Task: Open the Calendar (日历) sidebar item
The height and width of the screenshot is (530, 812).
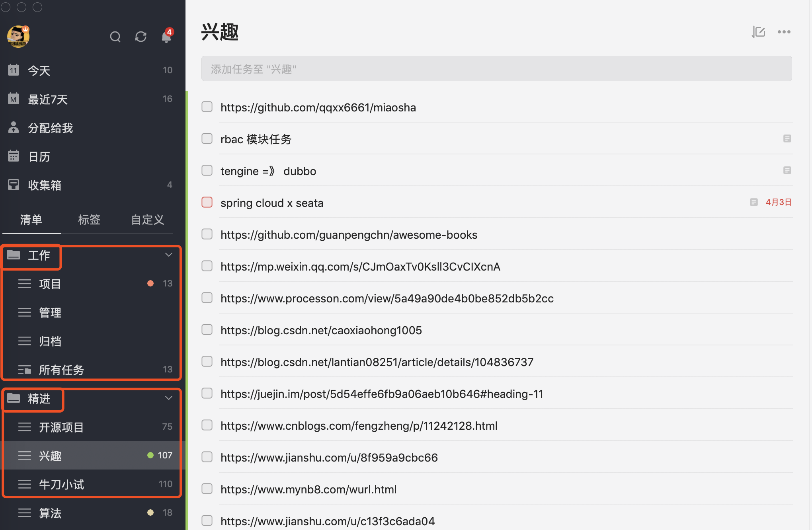Action: pyautogui.click(x=39, y=157)
